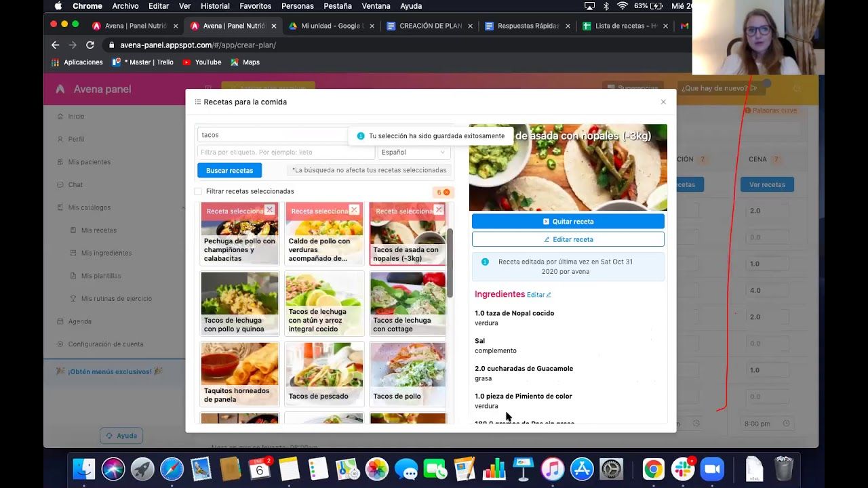Launch Safari from the dock
Screen dimensions: 868x488
point(172,469)
